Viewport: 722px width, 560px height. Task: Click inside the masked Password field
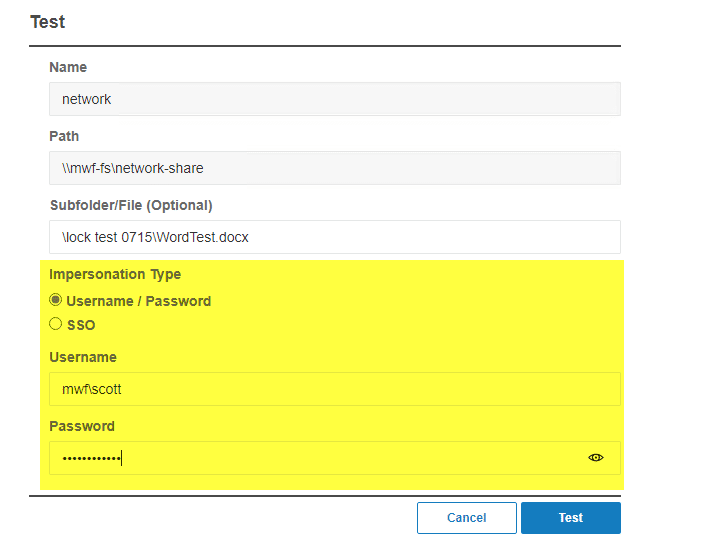tap(320, 458)
